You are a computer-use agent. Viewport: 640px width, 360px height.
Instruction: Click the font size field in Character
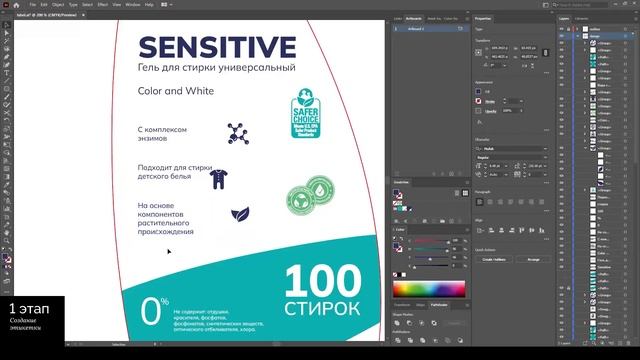495,166
